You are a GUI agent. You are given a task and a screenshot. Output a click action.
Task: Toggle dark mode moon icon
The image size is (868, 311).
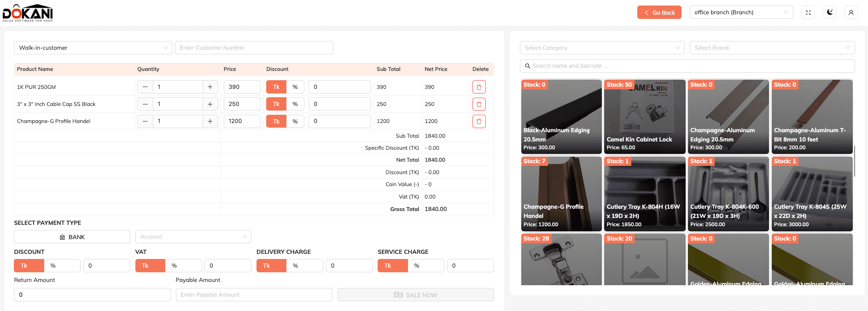pyautogui.click(x=830, y=12)
